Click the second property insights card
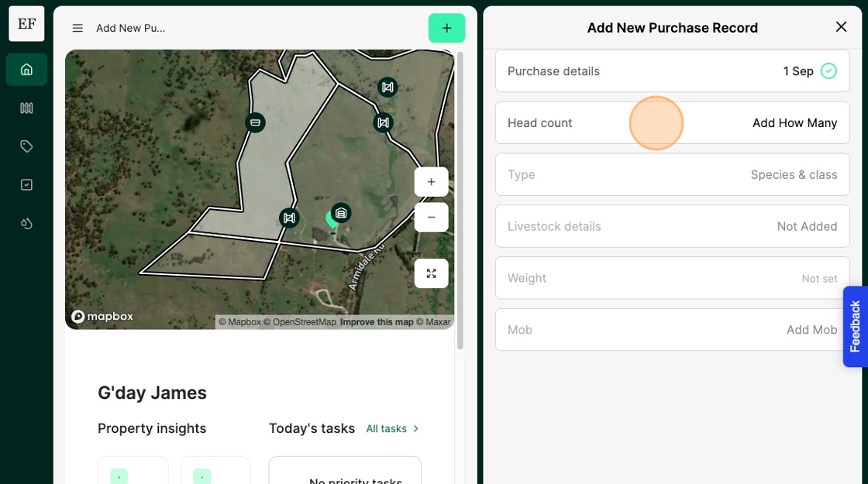The height and width of the screenshot is (484, 868). pos(216,470)
